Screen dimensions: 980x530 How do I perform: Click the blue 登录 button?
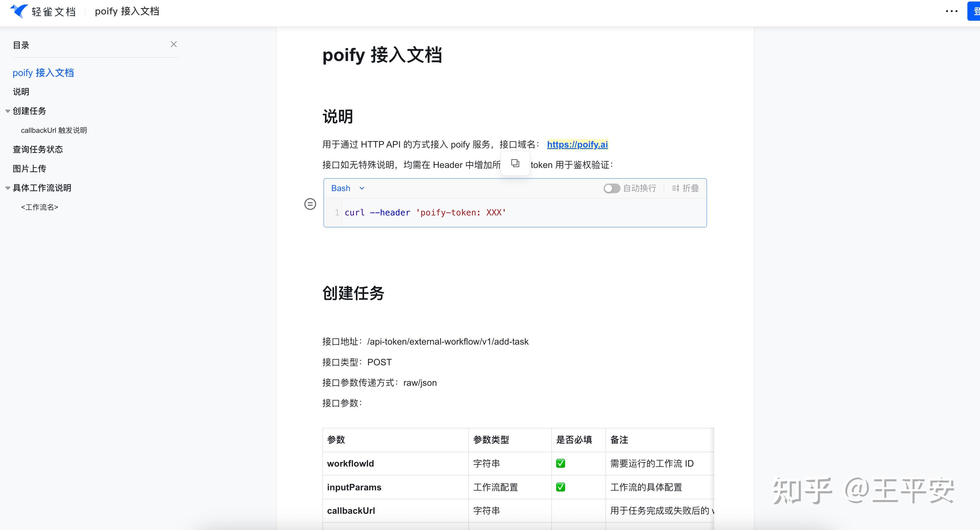pyautogui.click(x=974, y=11)
